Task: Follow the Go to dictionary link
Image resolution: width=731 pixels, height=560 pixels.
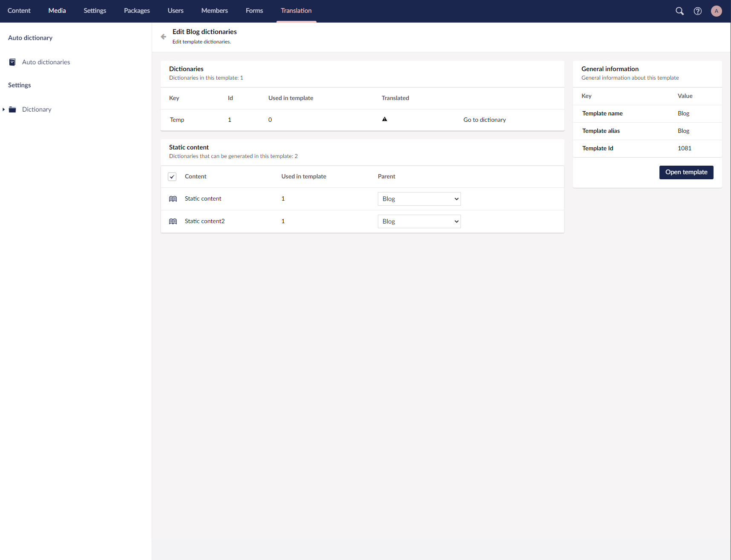Action: pyautogui.click(x=485, y=120)
